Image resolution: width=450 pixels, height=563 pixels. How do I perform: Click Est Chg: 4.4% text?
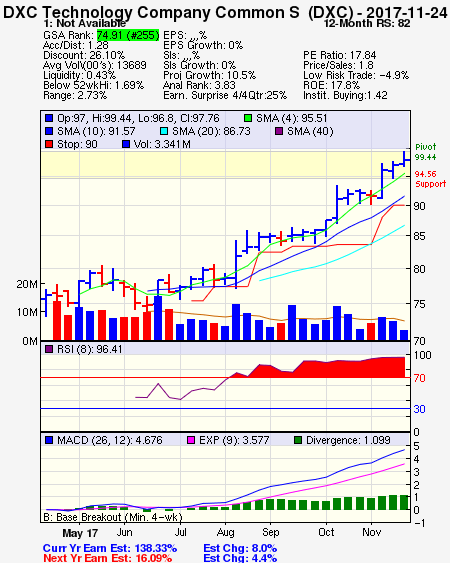tap(240, 558)
